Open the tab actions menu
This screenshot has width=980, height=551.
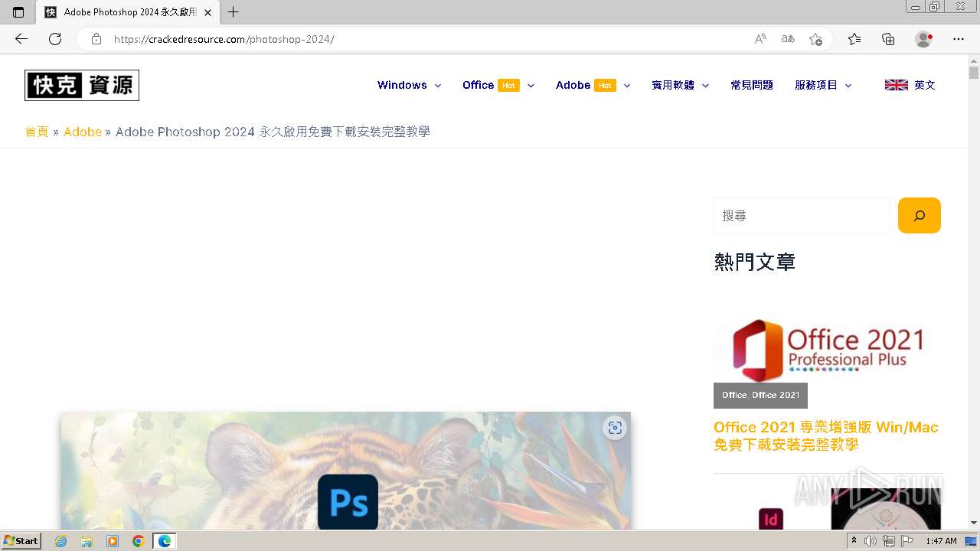18,12
